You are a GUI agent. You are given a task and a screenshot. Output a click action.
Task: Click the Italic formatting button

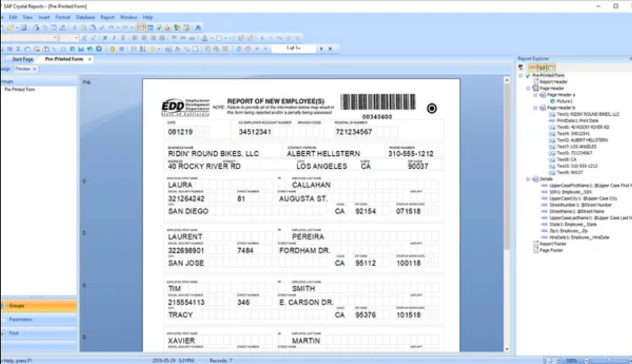tap(114, 38)
